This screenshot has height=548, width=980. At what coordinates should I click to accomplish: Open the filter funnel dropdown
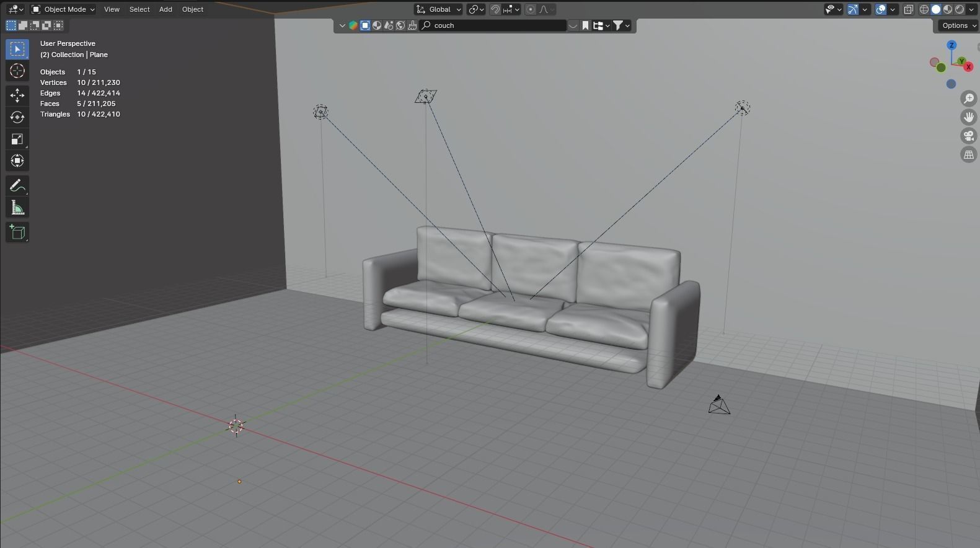click(622, 25)
